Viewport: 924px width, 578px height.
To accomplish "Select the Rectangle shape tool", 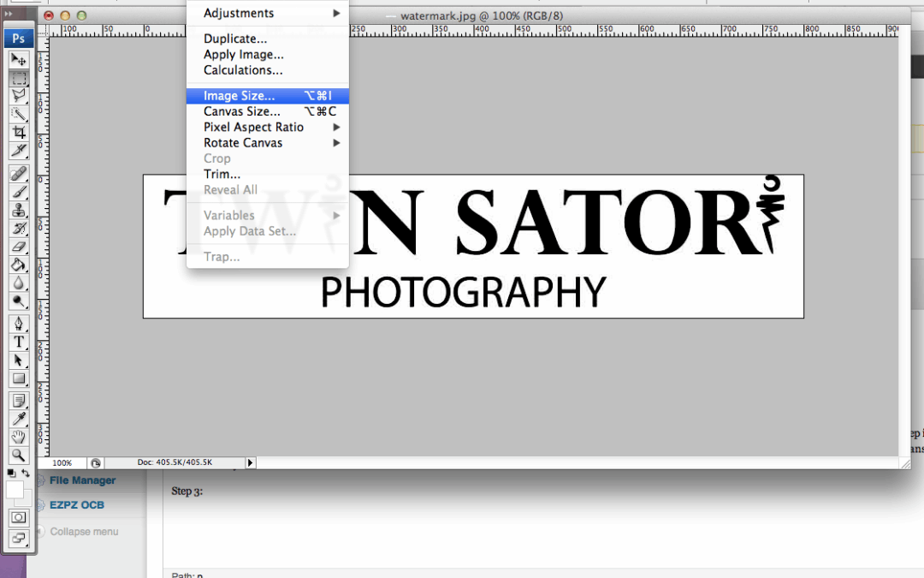I will pyautogui.click(x=19, y=378).
